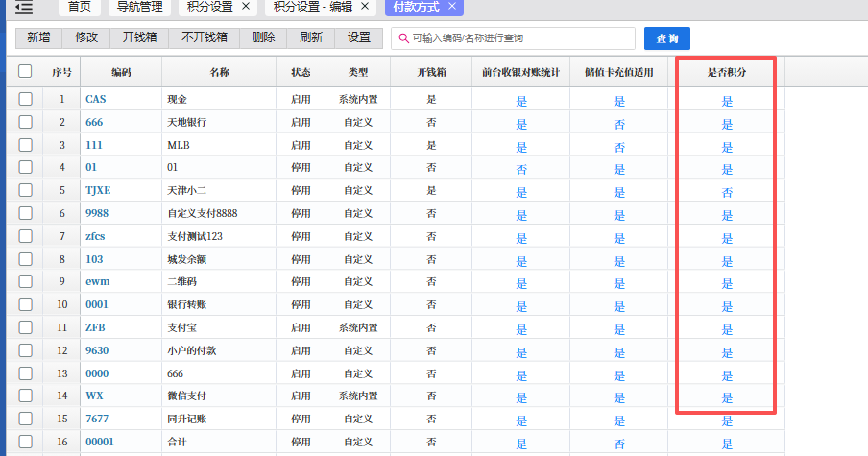
Task: Open the ewm code link
Action: pyautogui.click(x=97, y=281)
